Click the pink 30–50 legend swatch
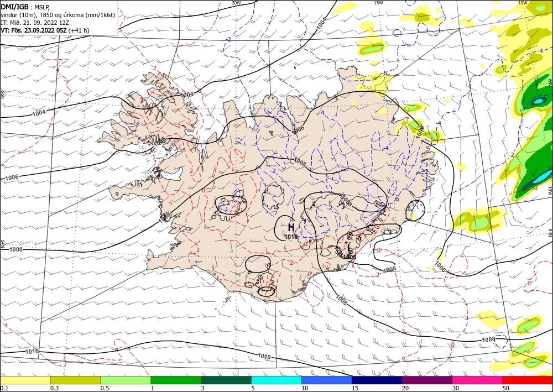The image size is (553, 392). click(x=478, y=380)
